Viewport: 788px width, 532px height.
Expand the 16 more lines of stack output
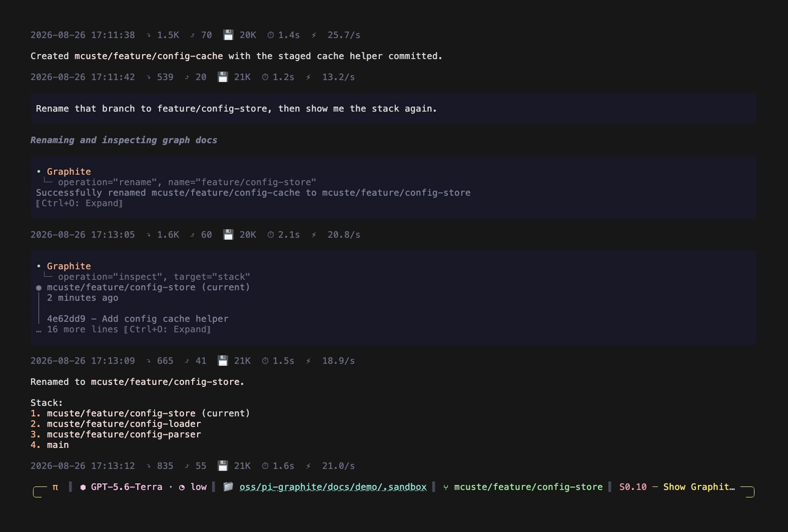[x=123, y=330]
